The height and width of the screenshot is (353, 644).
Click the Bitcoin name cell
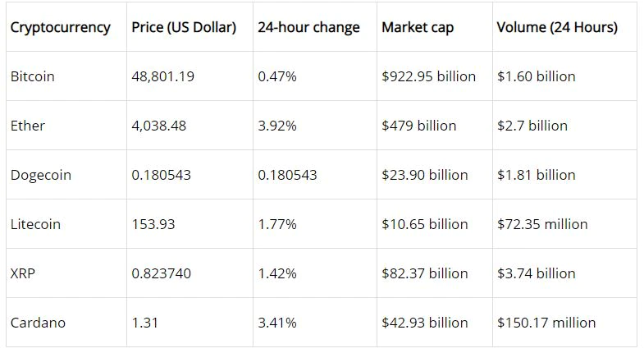[x=33, y=76]
